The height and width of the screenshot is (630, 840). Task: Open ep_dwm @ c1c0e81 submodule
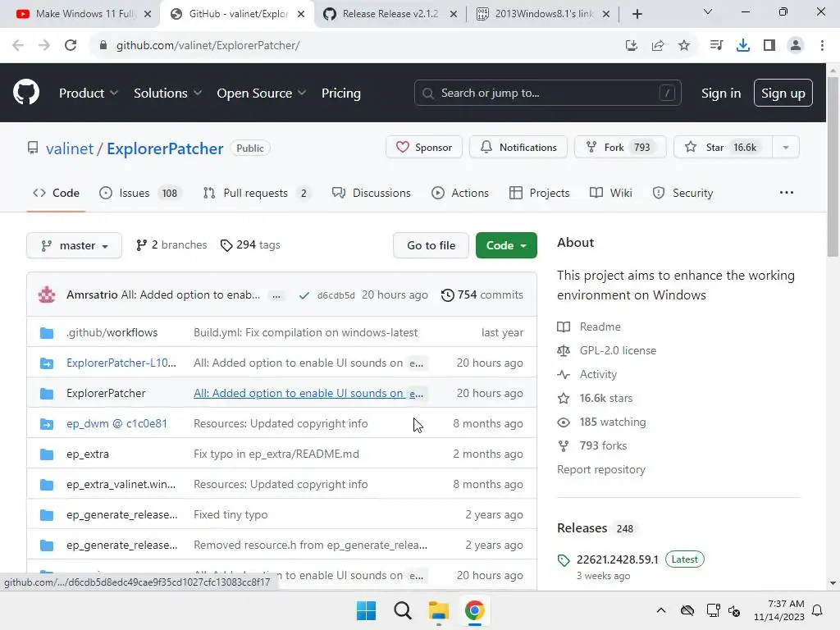tap(116, 424)
